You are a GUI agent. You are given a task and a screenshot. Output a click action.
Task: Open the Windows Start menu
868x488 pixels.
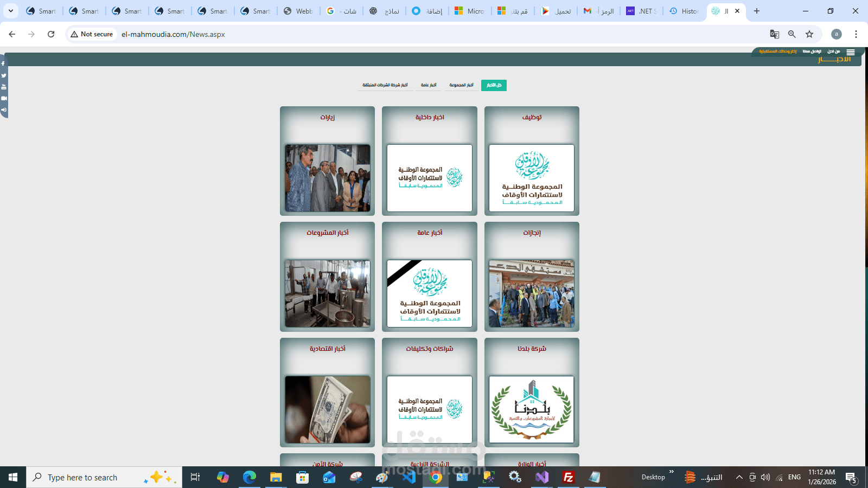(x=13, y=477)
